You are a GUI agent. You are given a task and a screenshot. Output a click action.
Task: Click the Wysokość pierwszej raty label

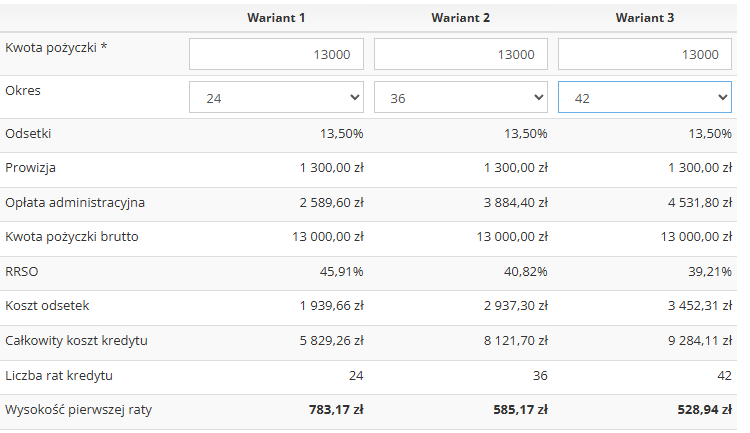78,410
